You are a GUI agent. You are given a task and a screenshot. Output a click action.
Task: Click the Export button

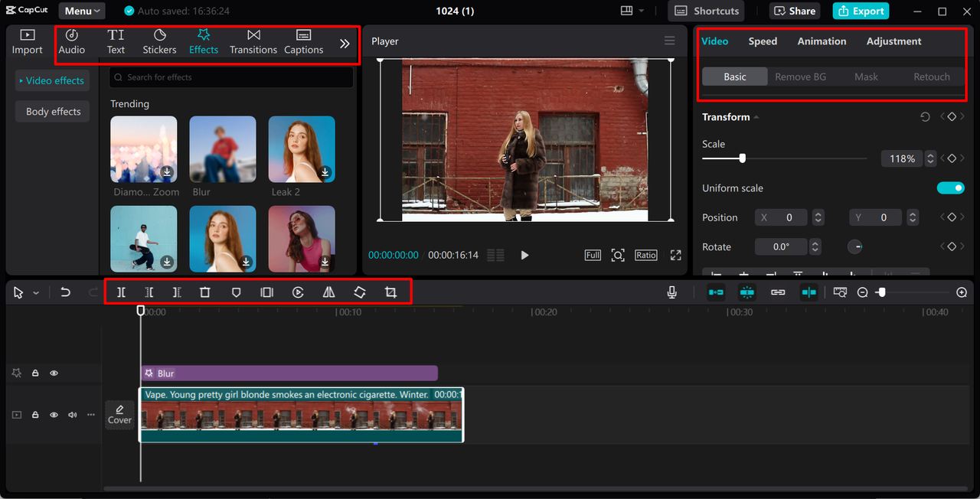[x=861, y=11]
